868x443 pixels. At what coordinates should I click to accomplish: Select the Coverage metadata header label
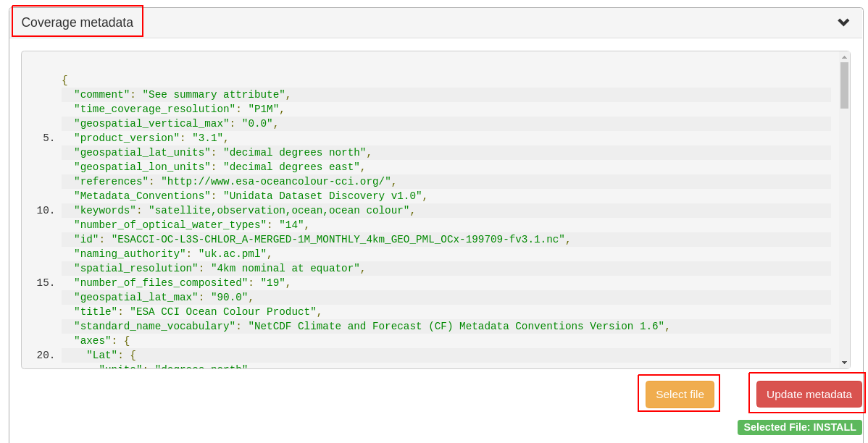coord(77,22)
